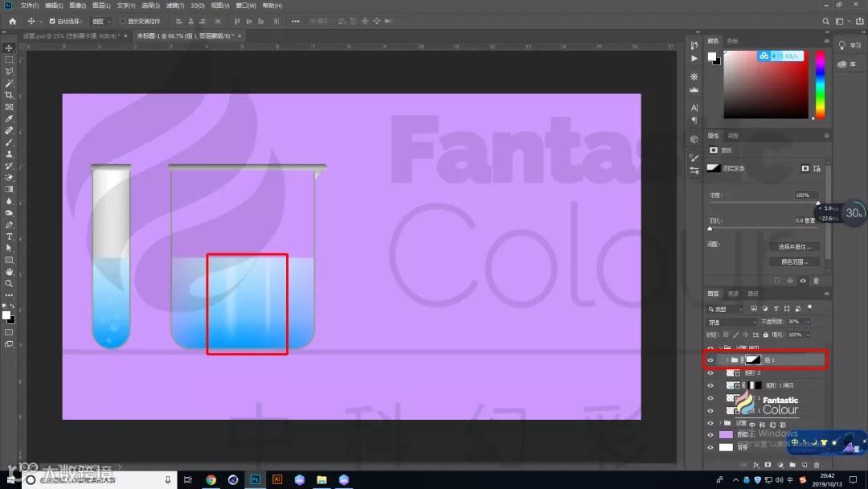Open the Color panel flyout menu
The width and height of the screenshot is (868, 489).
click(826, 41)
